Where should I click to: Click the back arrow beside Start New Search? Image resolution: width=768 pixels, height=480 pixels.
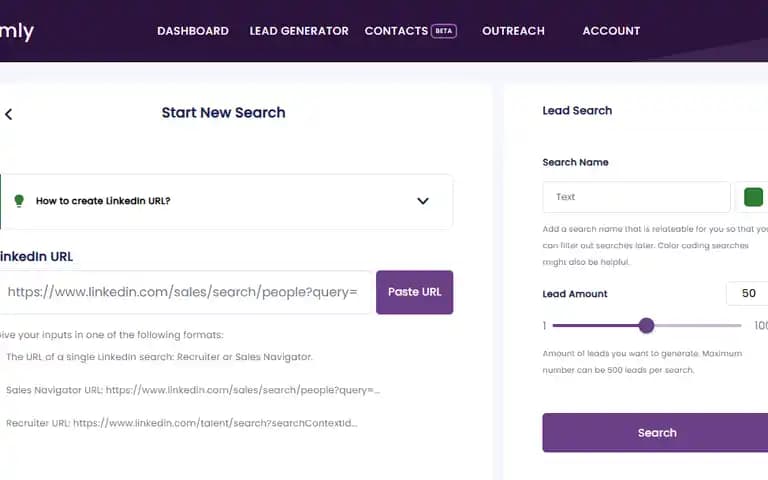tap(8, 114)
